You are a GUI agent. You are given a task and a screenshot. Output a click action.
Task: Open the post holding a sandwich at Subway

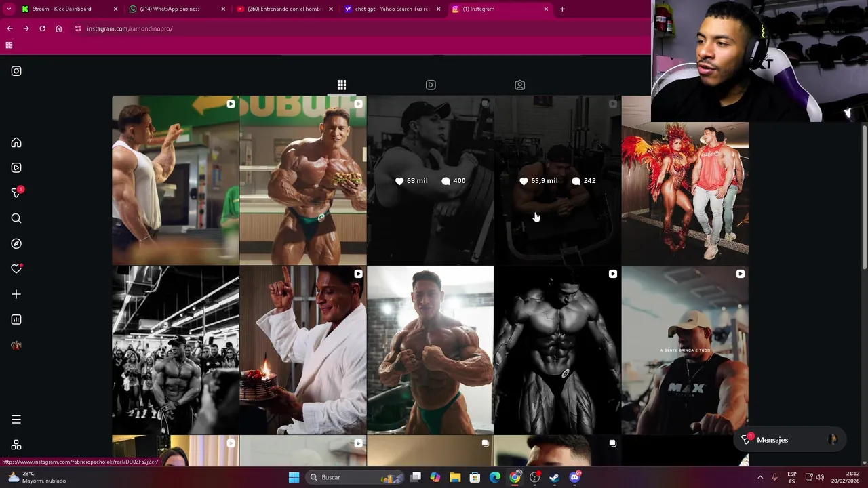tap(302, 180)
